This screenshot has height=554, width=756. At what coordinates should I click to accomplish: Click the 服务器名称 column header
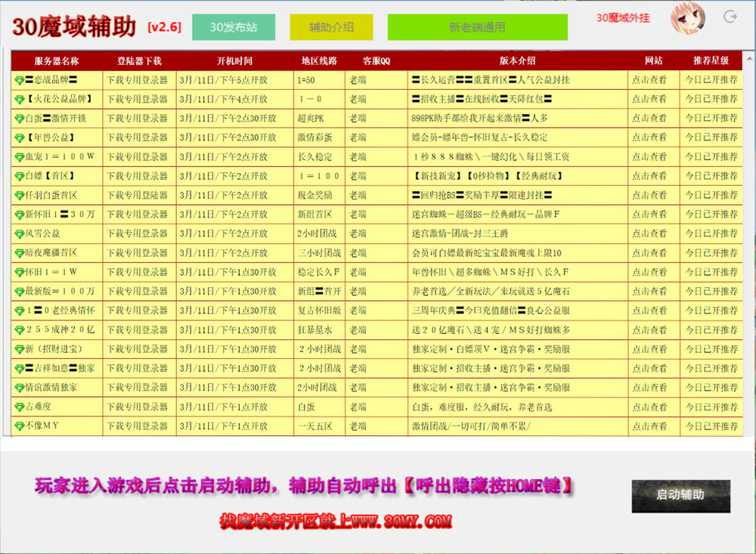(x=57, y=60)
